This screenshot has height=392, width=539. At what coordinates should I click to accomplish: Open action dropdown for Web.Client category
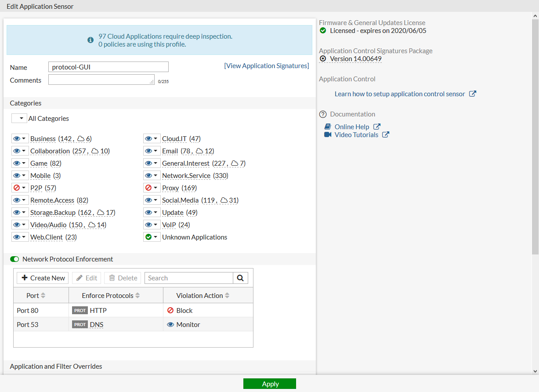[x=20, y=237]
